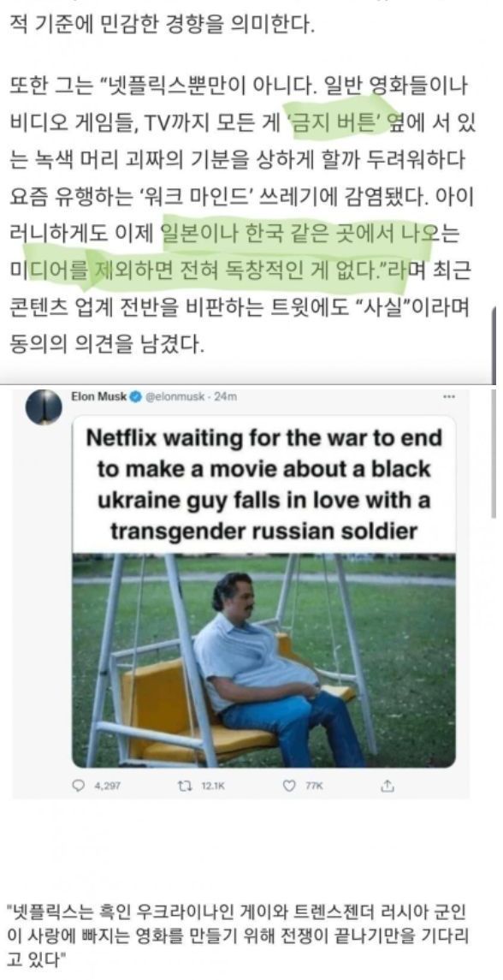Click the 4,297 replies count
This screenshot has width=503, height=980.
(105, 787)
